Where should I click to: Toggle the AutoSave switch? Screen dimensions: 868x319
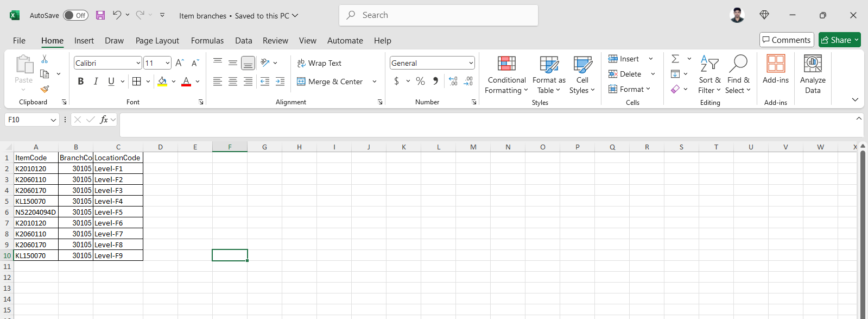[75, 15]
